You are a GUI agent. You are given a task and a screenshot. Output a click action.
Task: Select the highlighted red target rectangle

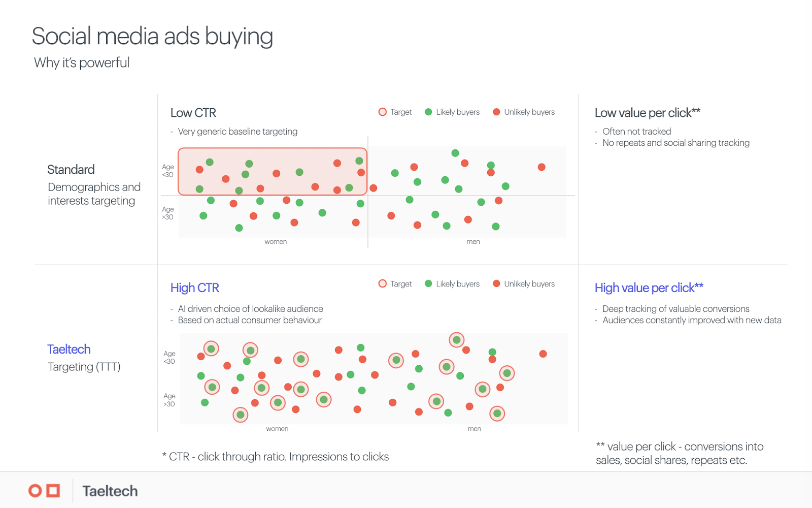[x=273, y=172]
